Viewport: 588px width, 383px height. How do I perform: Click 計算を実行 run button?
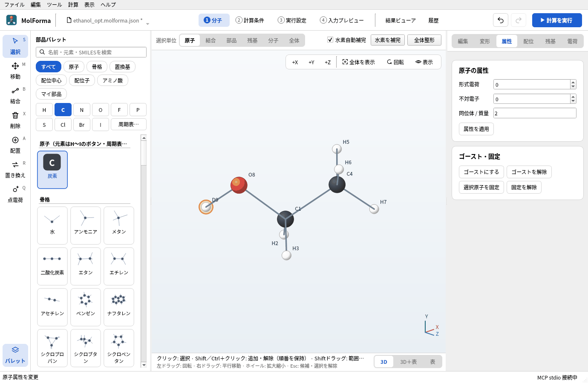click(557, 20)
